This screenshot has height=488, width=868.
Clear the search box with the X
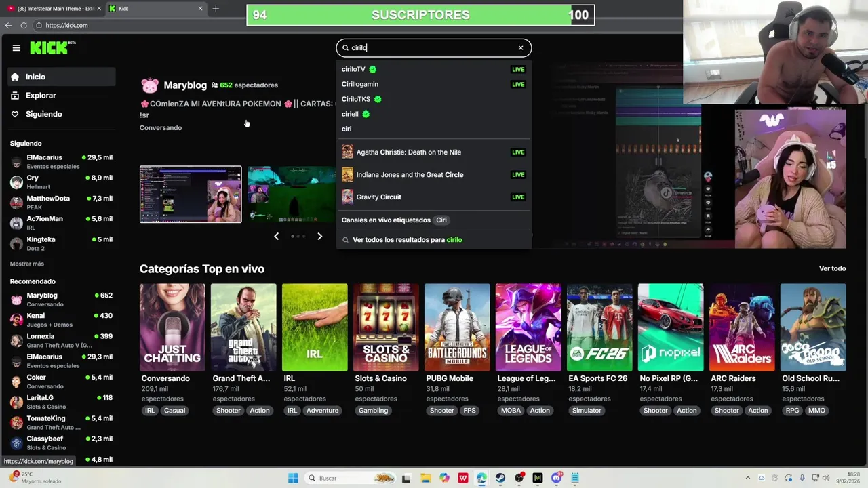click(x=521, y=48)
